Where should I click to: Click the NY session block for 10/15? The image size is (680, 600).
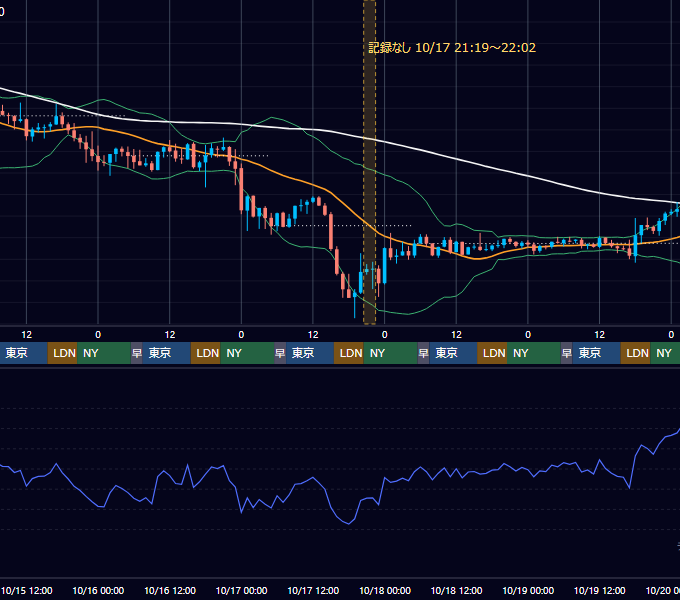coord(104,353)
